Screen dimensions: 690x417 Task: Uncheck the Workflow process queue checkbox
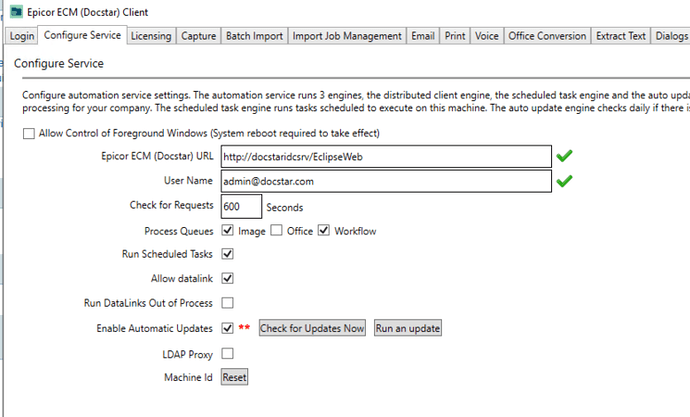pyautogui.click(x=324, y=230)
